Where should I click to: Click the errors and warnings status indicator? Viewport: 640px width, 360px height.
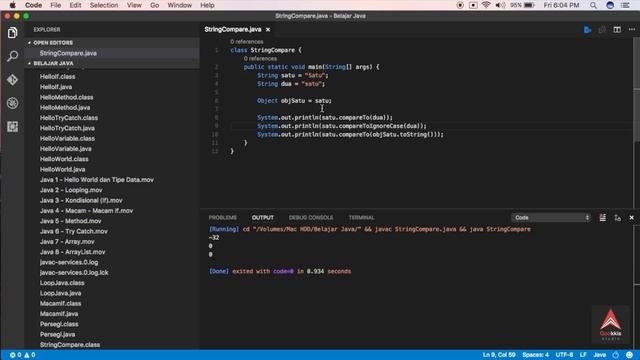coord(22,355)
